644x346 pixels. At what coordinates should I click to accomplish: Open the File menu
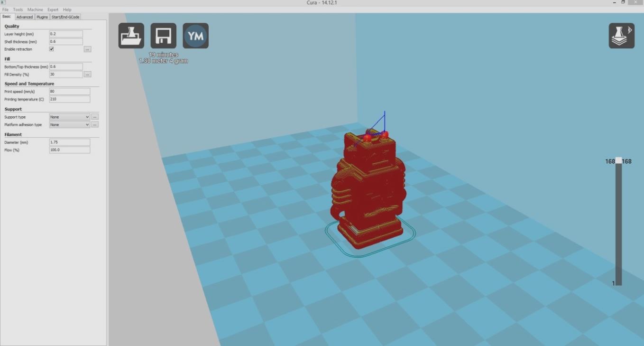5,9
